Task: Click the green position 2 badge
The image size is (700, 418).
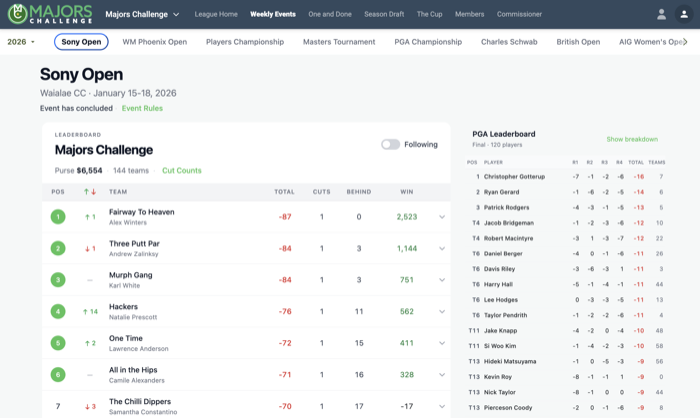Action: pos(58,248)
